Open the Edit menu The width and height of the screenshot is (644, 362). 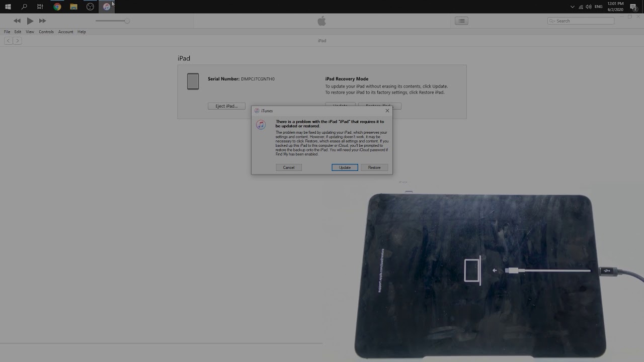point(18,32)
